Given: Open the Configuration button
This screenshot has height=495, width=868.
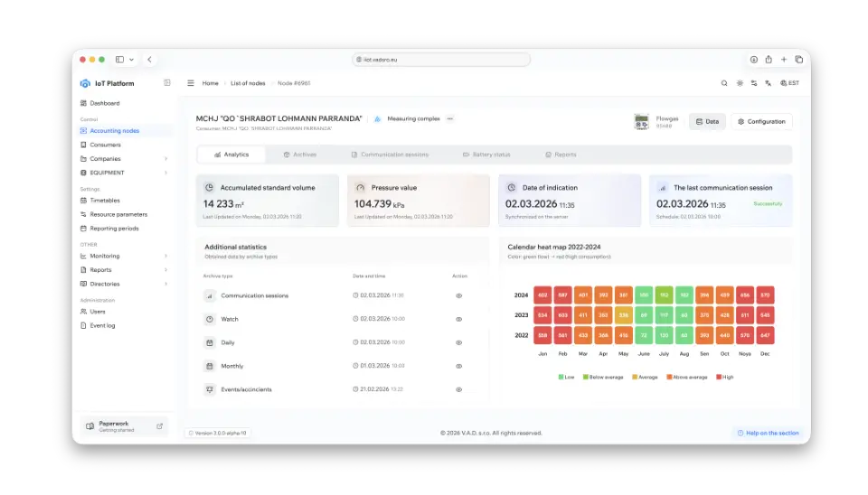Looking at the screenshot, I should click(761, 122).
